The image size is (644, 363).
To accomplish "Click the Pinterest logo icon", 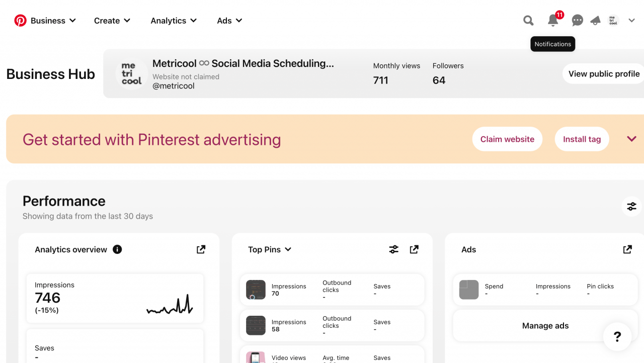I will [x=20, y=21].
